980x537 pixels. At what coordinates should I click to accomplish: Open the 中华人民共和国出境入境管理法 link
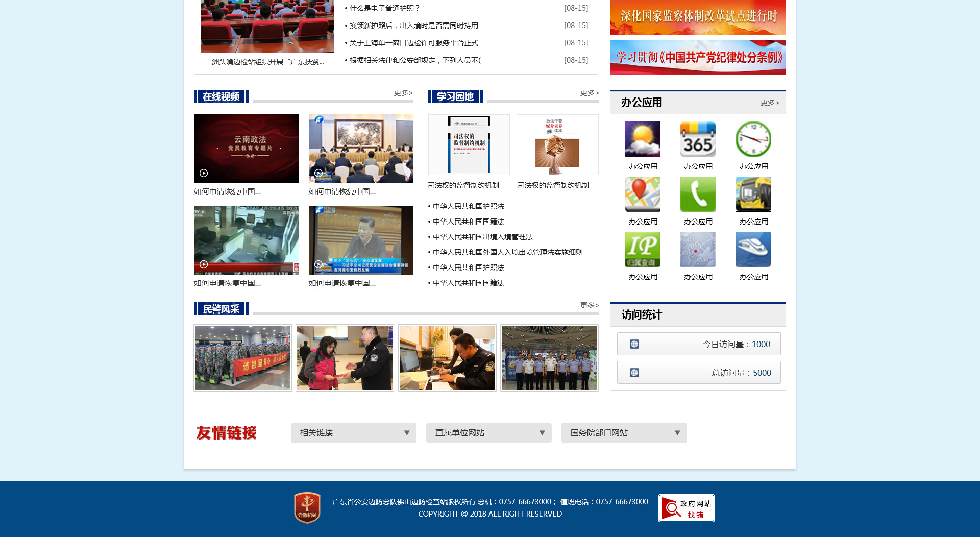coord(482,237)
